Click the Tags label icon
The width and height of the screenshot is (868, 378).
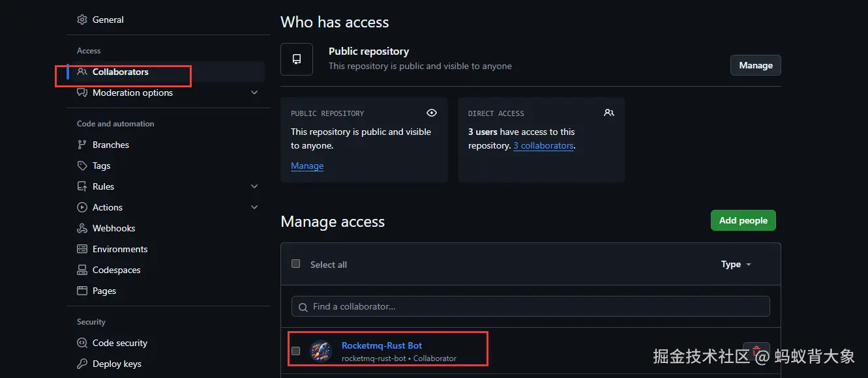pos(82,166)
